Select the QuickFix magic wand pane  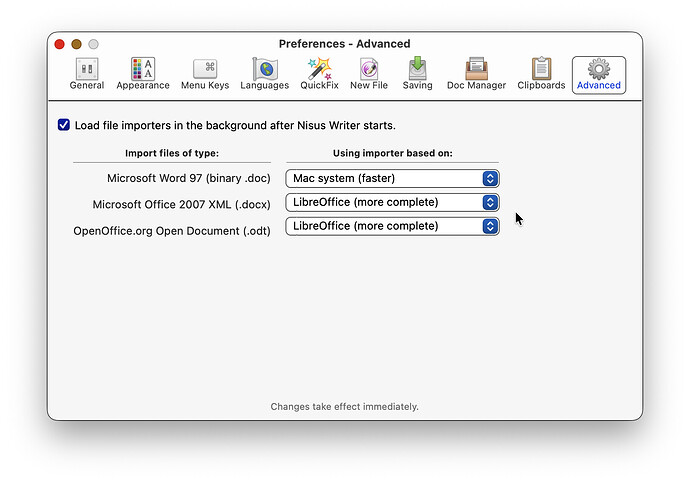(319, 74)
